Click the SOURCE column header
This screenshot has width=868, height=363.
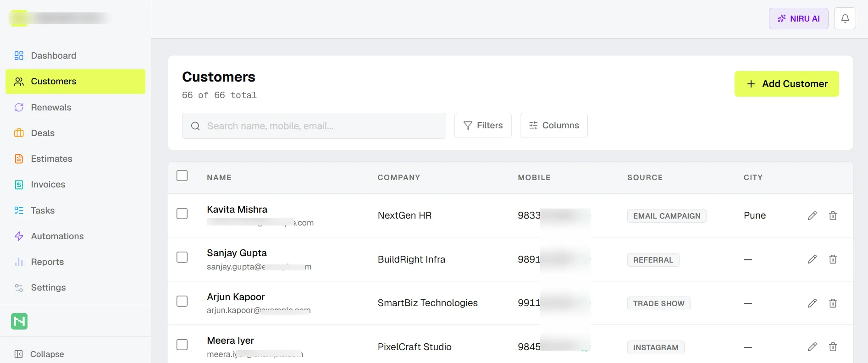tap(645, 177)
